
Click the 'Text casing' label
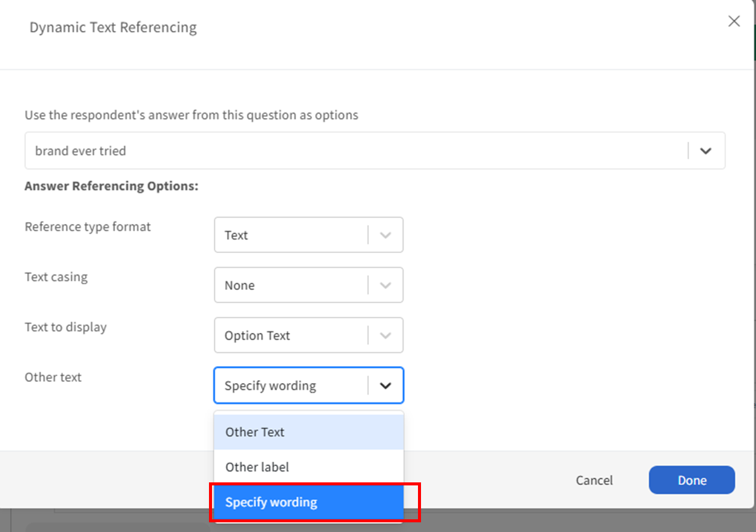[x=56, y=277]
